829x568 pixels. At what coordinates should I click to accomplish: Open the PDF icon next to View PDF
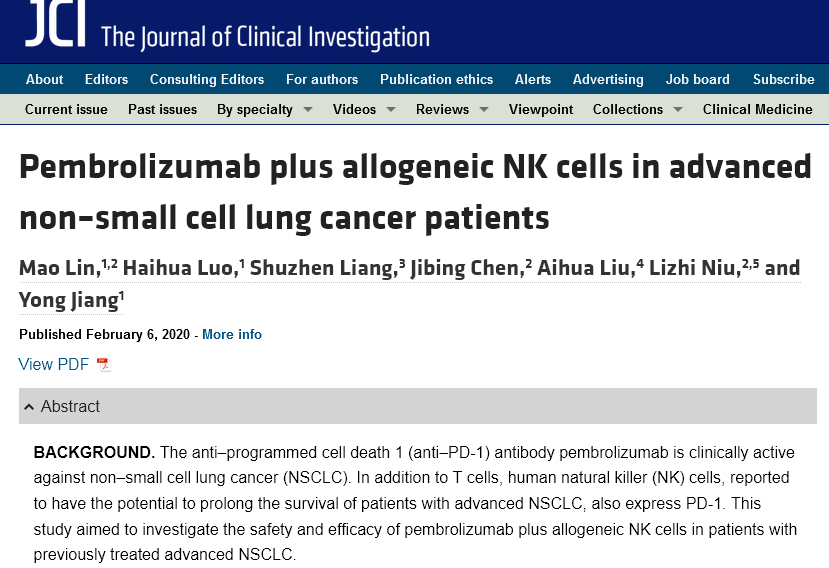(x=104, y=364)
